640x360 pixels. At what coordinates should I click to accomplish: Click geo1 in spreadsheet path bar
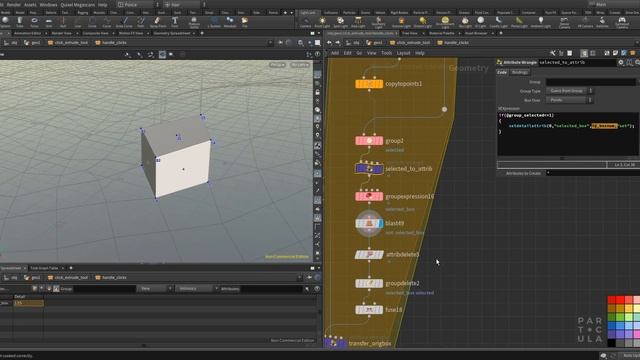click(x=32, y=278)
